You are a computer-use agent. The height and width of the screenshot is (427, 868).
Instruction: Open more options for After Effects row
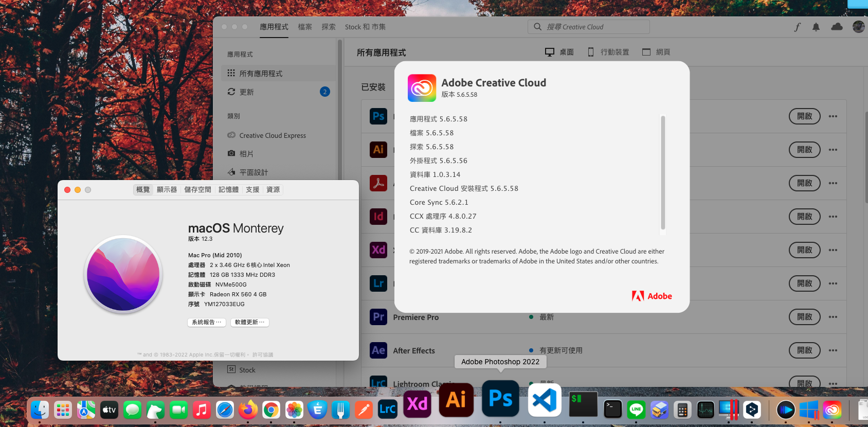[833, 350]
